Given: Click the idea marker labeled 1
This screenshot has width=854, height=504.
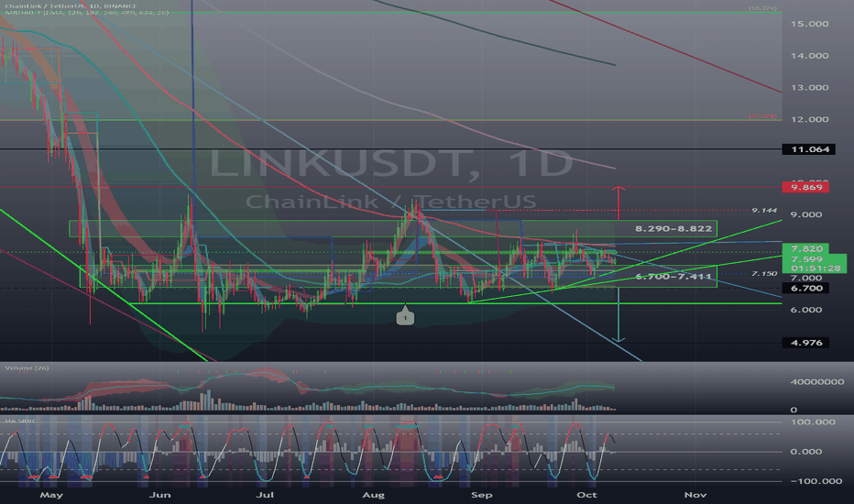Looking at the screenshot, I should point(405,316).
